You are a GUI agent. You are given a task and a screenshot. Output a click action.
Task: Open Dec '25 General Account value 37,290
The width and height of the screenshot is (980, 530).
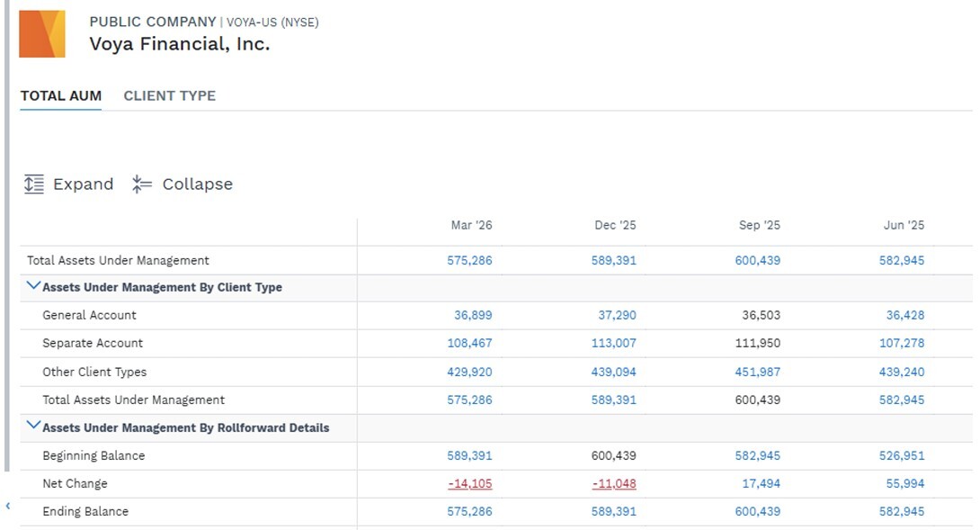[x=617, y=315]
